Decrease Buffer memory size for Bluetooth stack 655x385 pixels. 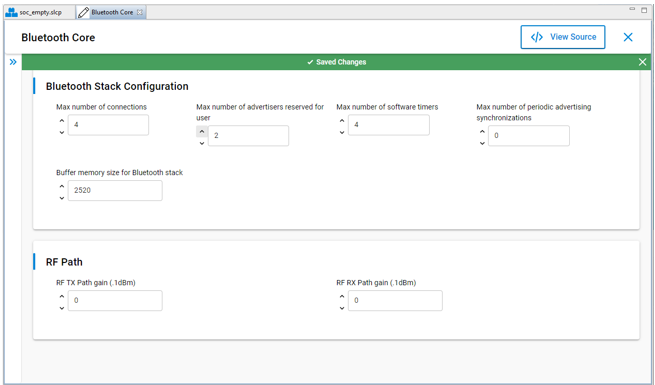point(62,198)
